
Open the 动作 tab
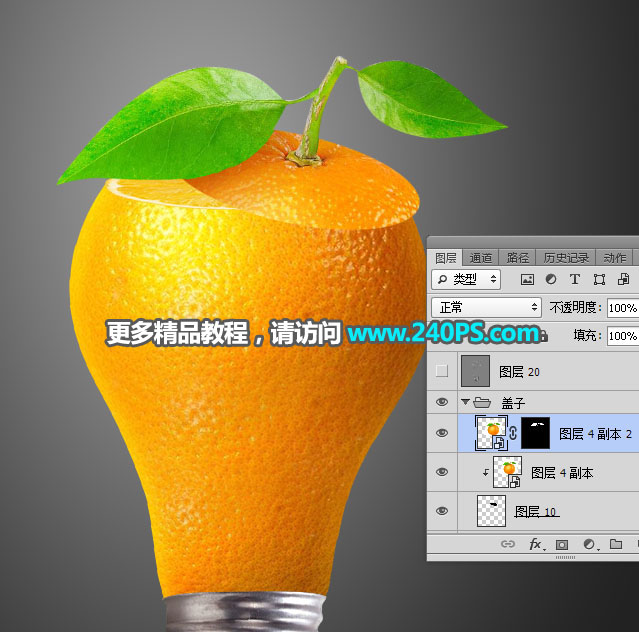pyautogui.click(x=615, y=258)
